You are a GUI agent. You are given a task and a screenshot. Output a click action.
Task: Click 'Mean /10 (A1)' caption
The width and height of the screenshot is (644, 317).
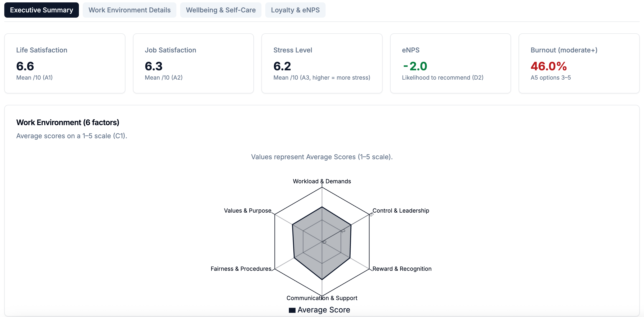coord(35,77)
